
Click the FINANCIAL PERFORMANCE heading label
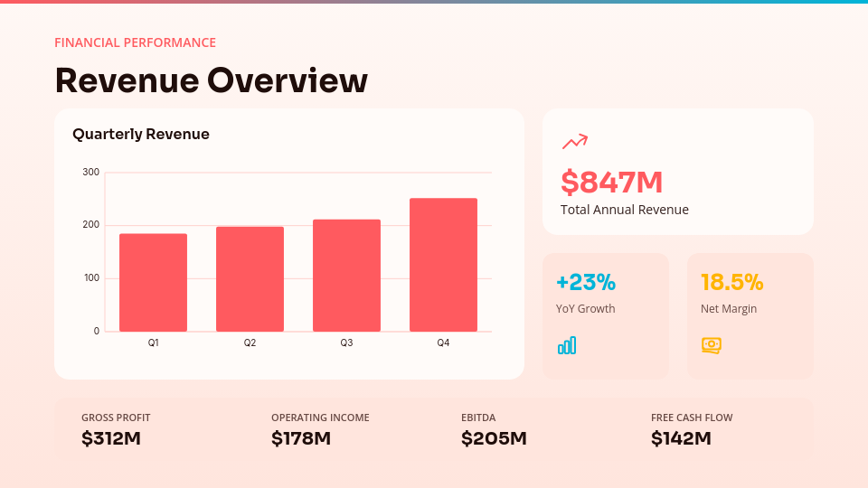click(135, 42)
